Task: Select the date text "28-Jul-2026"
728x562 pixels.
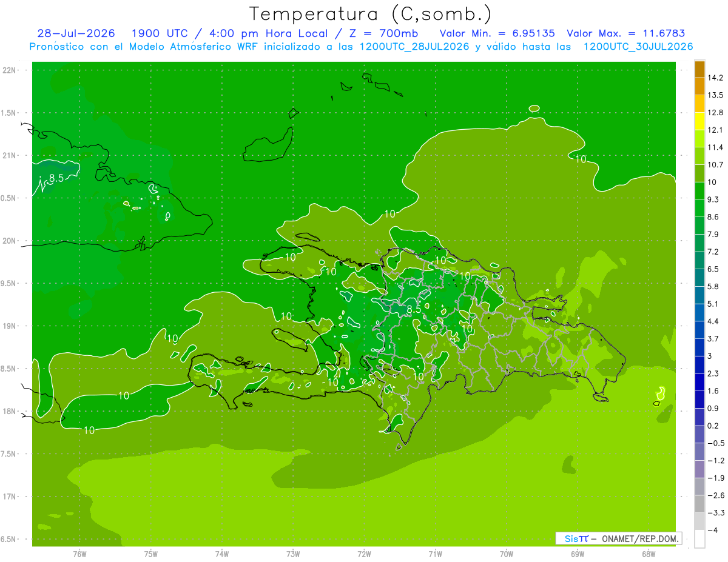Action: tap(78, 33)
